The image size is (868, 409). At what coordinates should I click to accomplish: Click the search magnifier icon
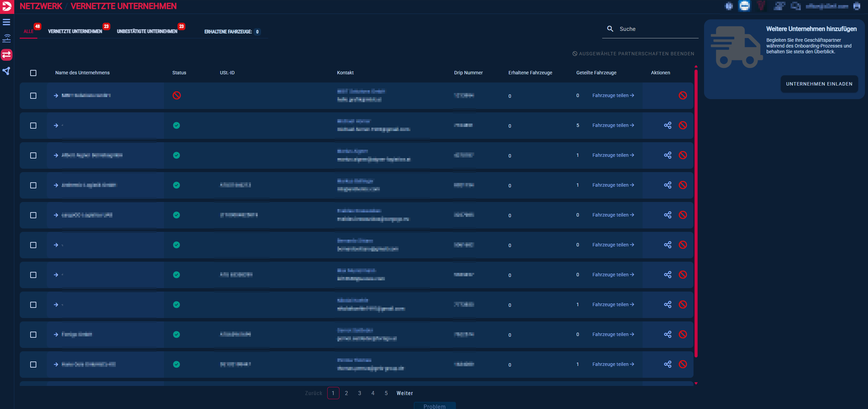[610, 29]
